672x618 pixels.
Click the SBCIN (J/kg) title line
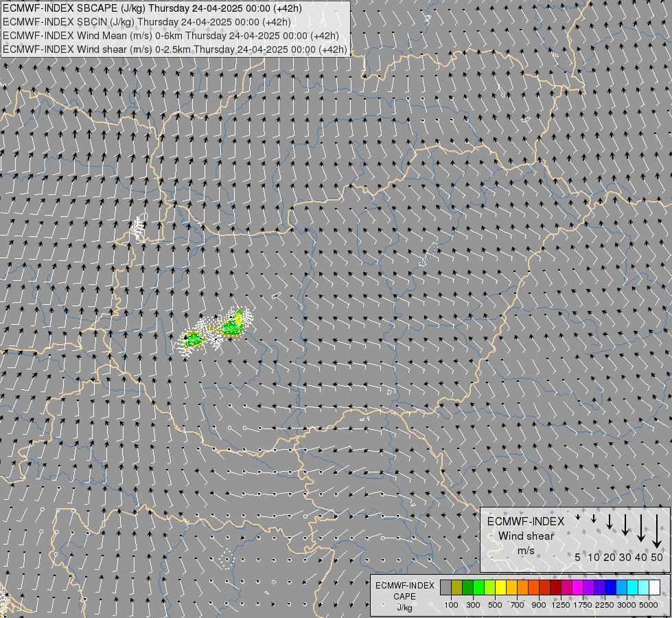pos(147,22)
